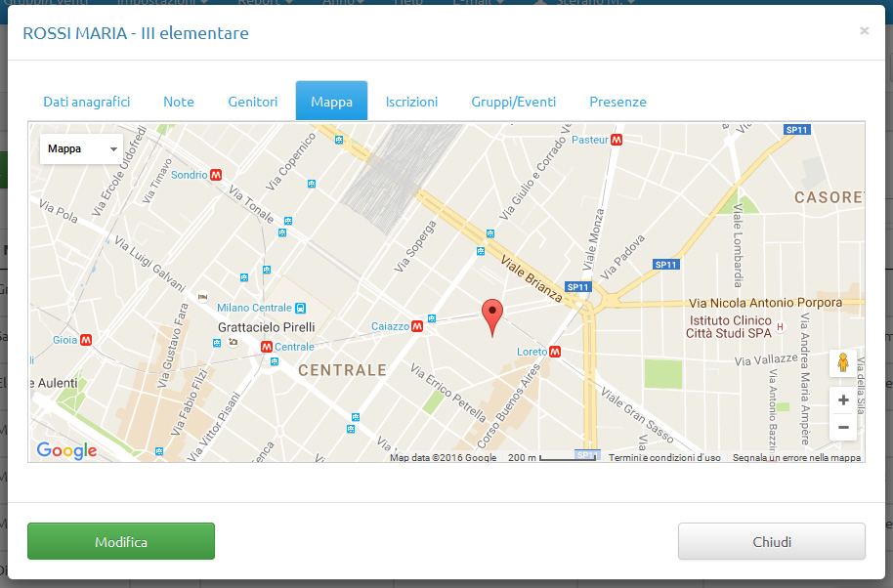Click the Loreto station label

[532, 352]
